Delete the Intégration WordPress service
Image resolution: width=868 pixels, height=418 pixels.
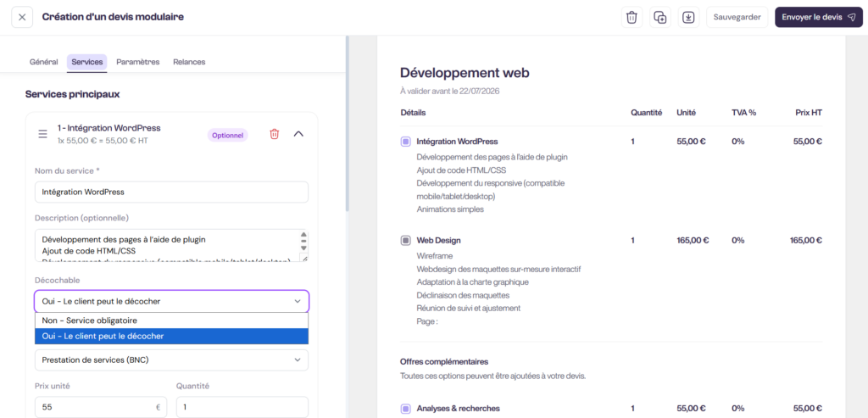[274, 134]
